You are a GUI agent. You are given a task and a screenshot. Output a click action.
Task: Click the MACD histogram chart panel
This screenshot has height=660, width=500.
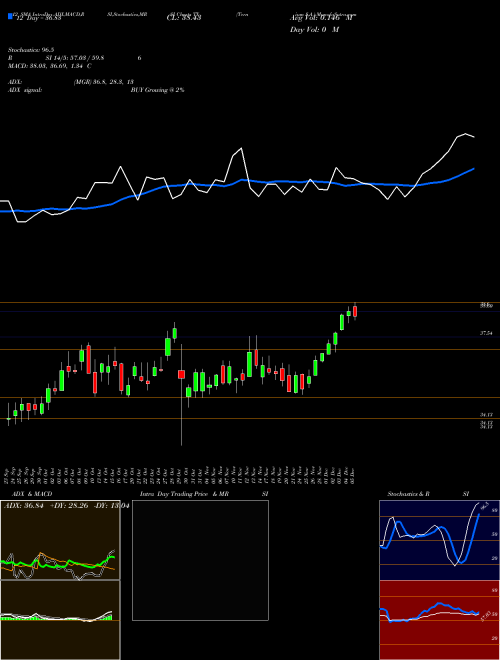pos(60,620)
